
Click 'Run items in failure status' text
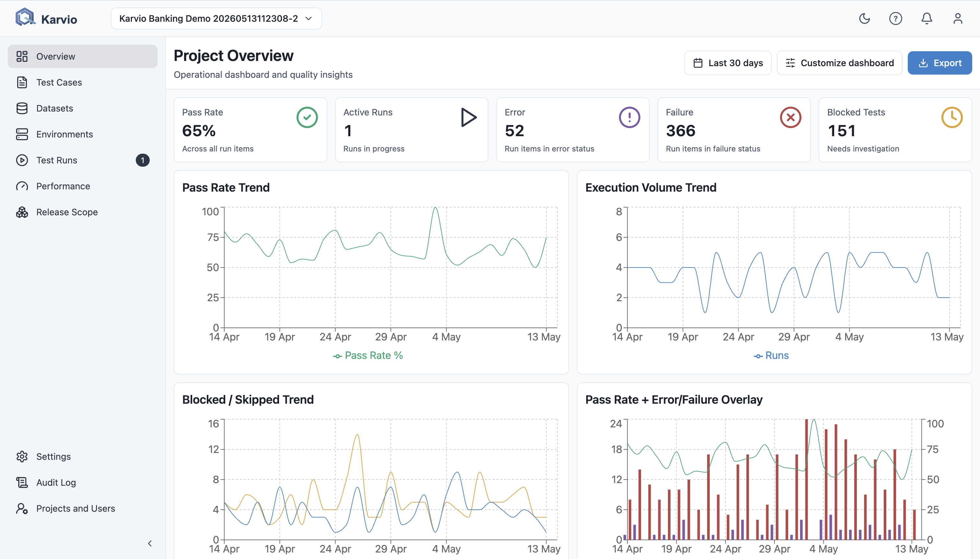(x=713, y=149)
